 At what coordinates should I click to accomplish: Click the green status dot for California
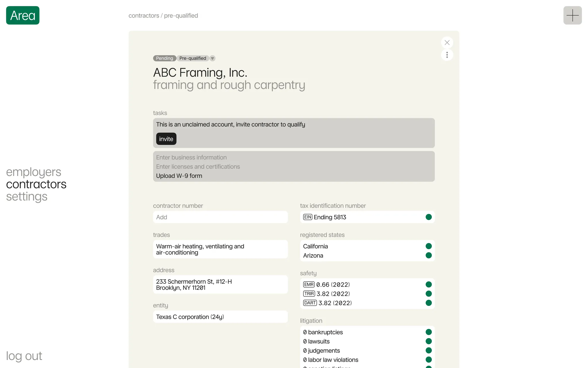(x=429, y=246)
